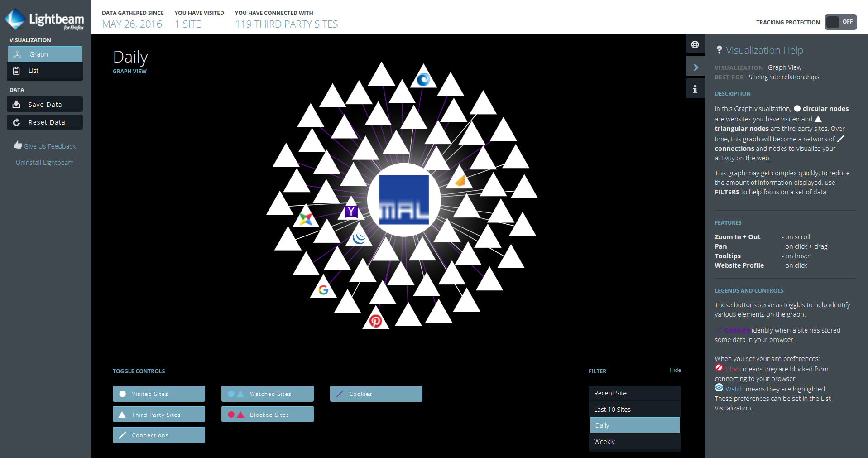Toggle Cookies display in graph

pyautogui.click(x=376, y=394)
